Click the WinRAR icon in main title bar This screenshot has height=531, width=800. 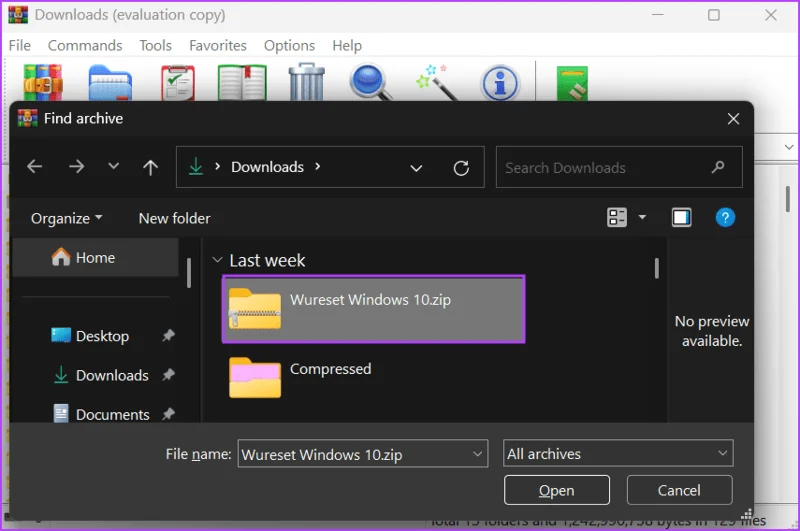coord(18,15)
